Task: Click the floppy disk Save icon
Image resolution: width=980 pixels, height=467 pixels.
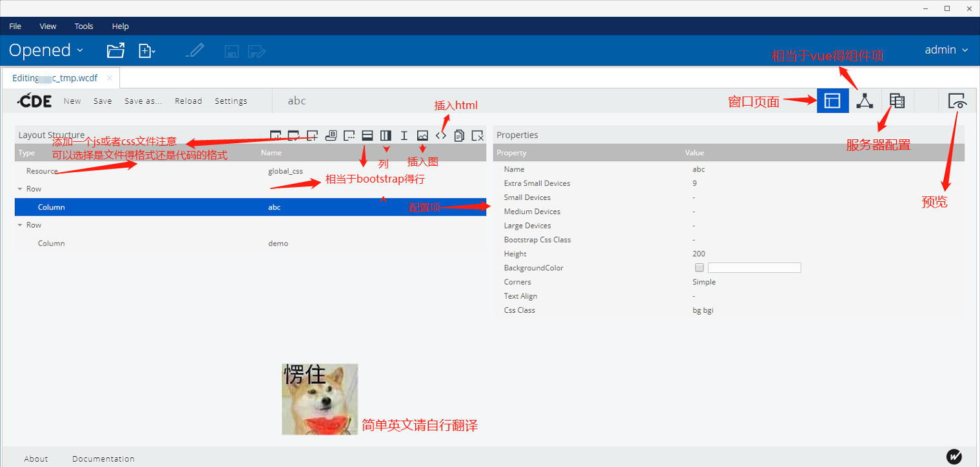Action: tap(231, 51)
